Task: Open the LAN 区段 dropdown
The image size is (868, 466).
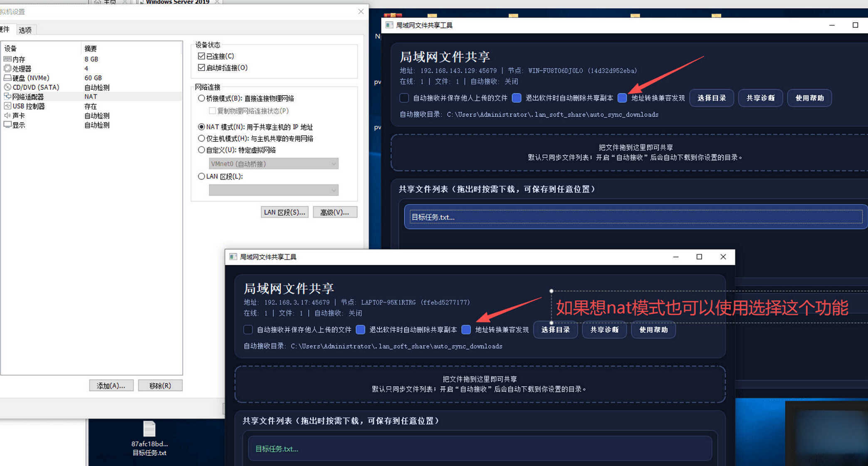Action: tap(273, 190)
